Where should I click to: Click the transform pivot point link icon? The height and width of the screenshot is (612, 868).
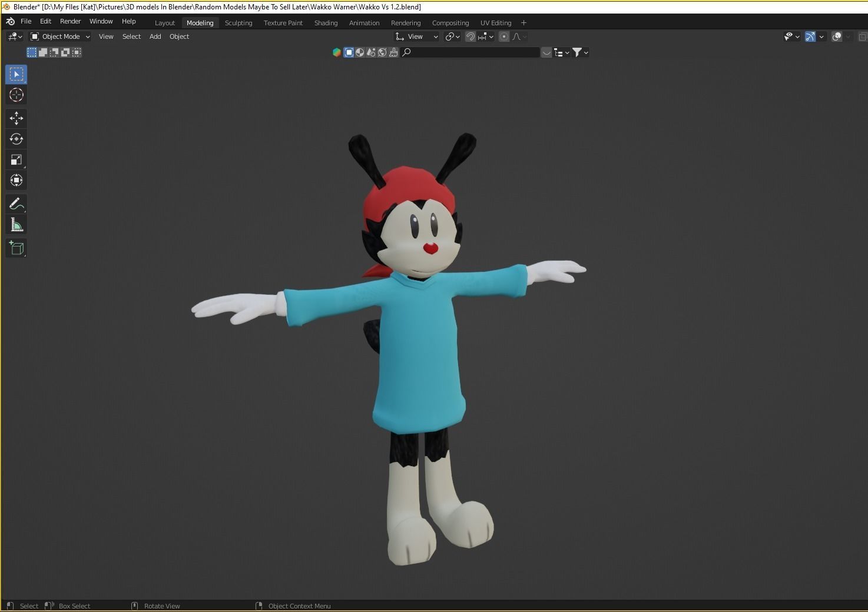point(452,36)
